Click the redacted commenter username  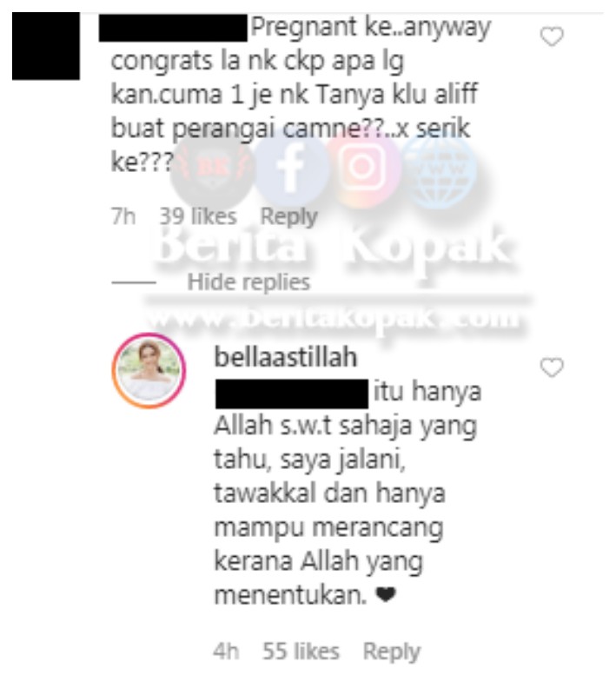tap(173, 28)
